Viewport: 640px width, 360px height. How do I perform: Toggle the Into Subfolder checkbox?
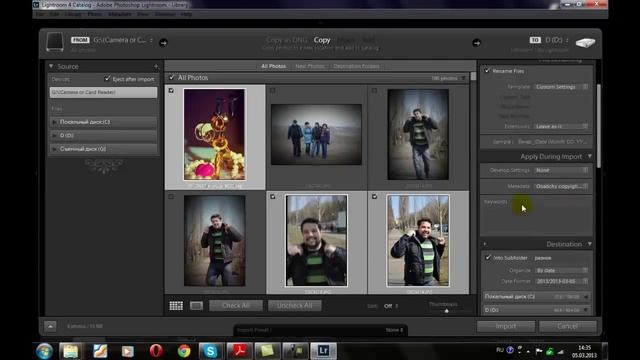(488, 258)
